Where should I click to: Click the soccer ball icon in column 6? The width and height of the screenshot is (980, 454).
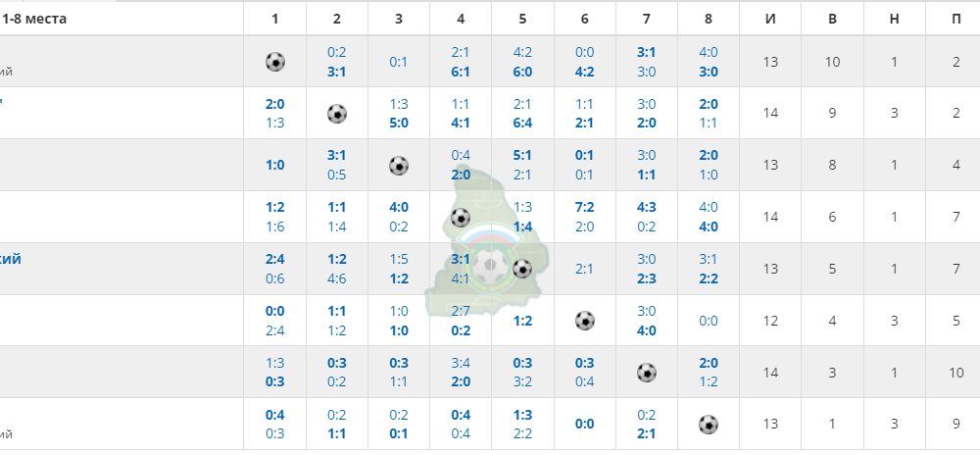[584, 321]
